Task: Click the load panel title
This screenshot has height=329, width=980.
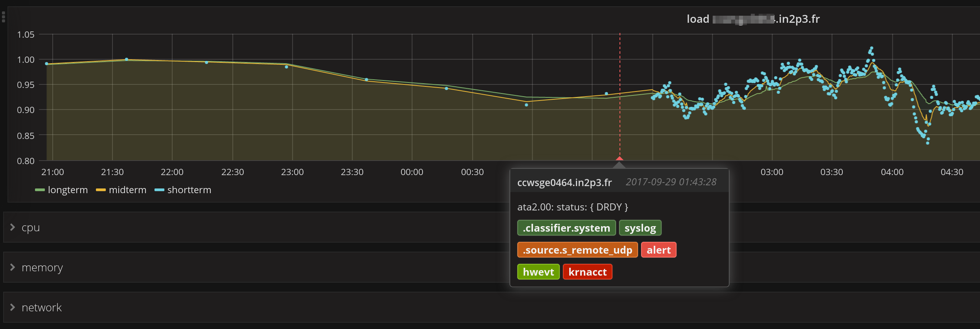Action: click(x=753, y=19)
